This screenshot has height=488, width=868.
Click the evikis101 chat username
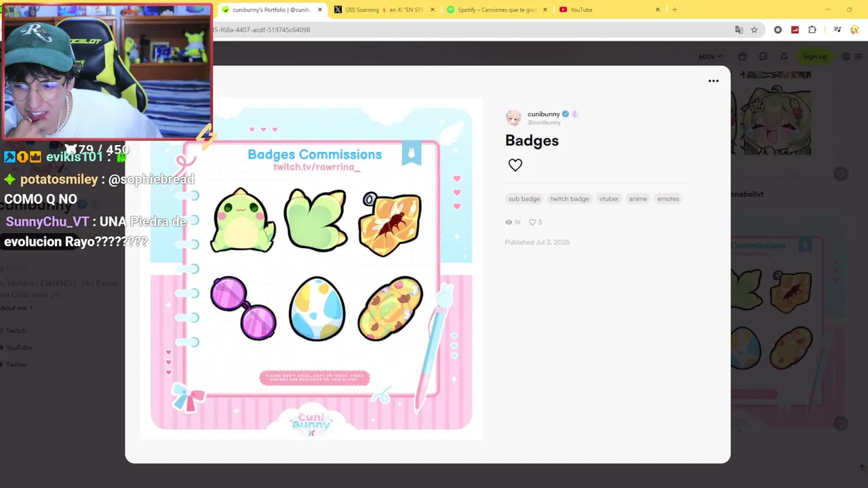(74, 157)
